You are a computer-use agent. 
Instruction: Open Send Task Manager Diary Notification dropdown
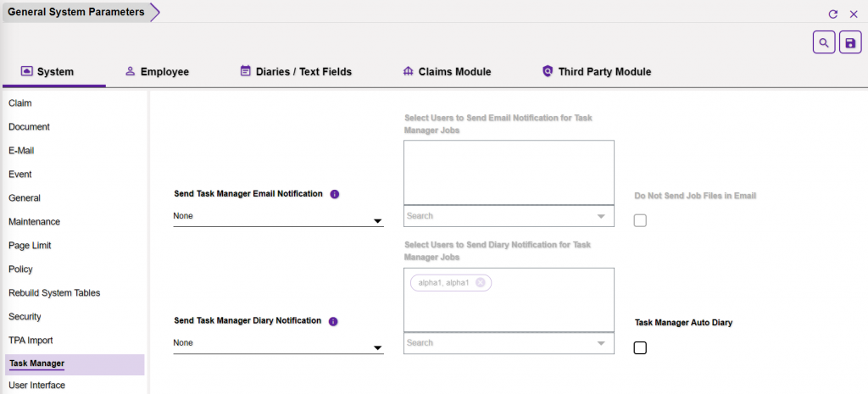tap(278, 344)
